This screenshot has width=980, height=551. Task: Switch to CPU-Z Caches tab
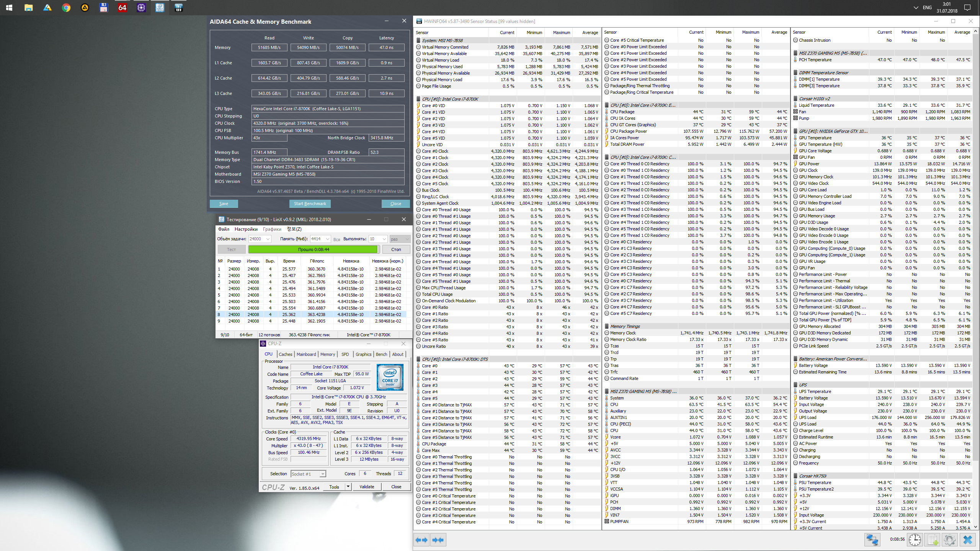pyautogui.click(x=285, y=354)
